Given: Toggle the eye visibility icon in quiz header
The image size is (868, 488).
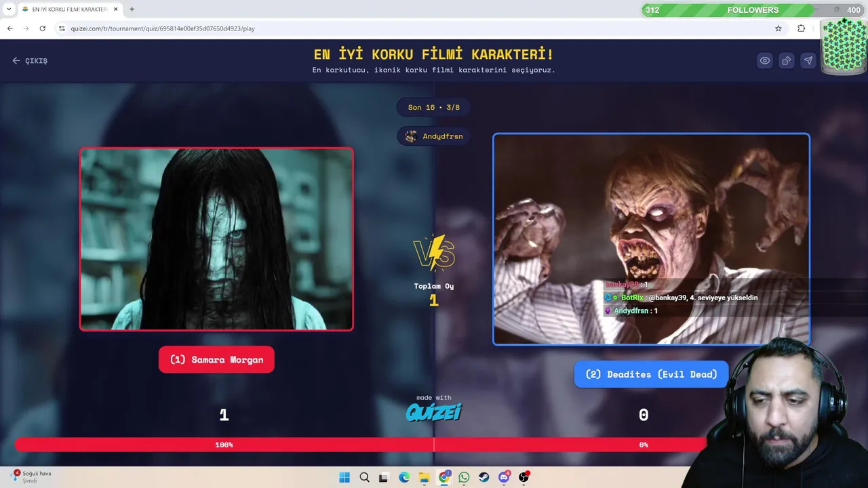Looking at the screenshot, I should click(x=765, y=60).
